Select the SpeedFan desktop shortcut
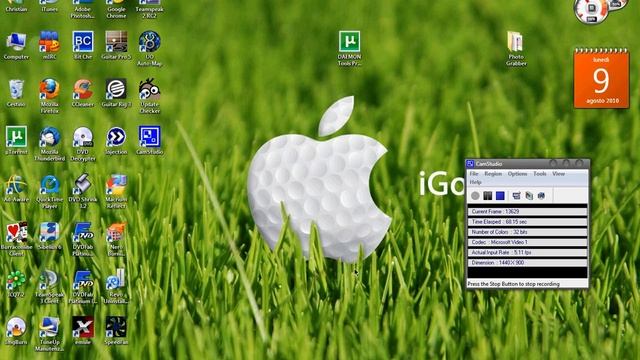Screen dimensions: 640x360 [116, 331]
